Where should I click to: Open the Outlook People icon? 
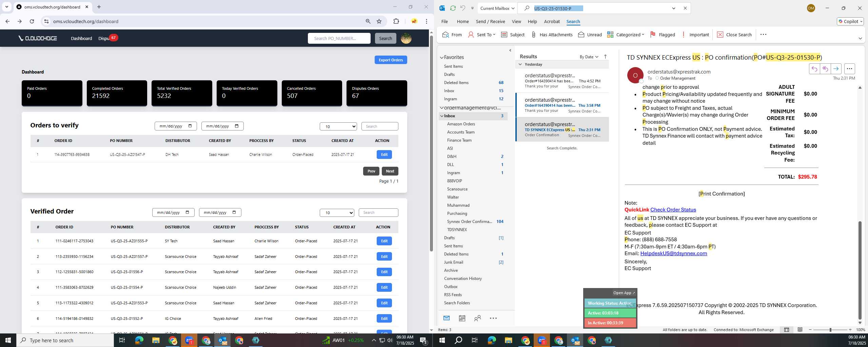[477, 318]
